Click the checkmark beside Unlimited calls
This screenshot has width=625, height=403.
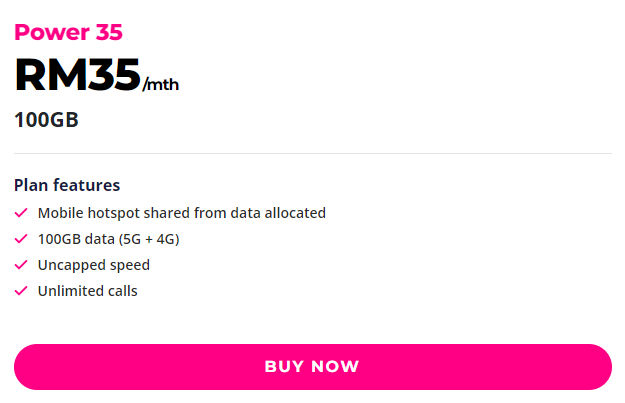pyautogui.click(x=21, y=291)
